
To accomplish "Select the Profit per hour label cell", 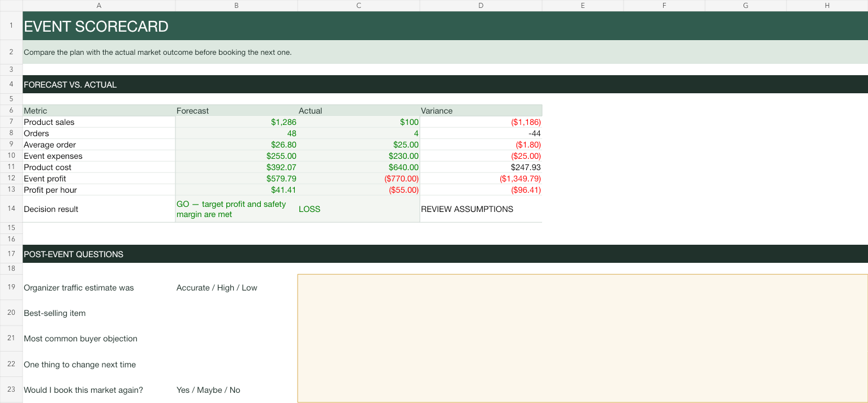I will 99,190.
